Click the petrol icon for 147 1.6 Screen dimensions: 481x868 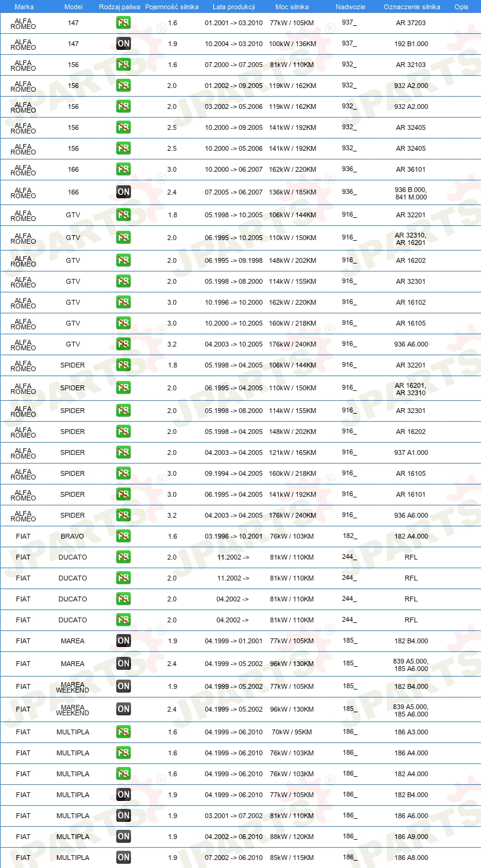[x=124, y=23]
